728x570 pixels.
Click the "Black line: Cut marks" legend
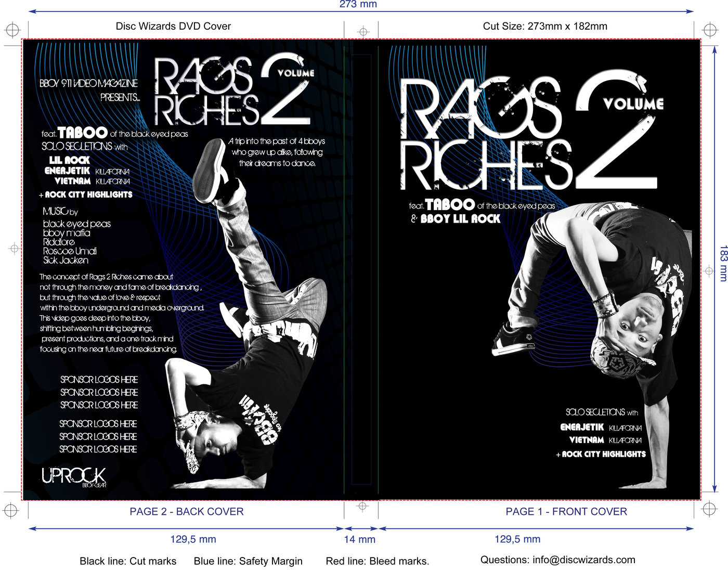pos(128,561)
